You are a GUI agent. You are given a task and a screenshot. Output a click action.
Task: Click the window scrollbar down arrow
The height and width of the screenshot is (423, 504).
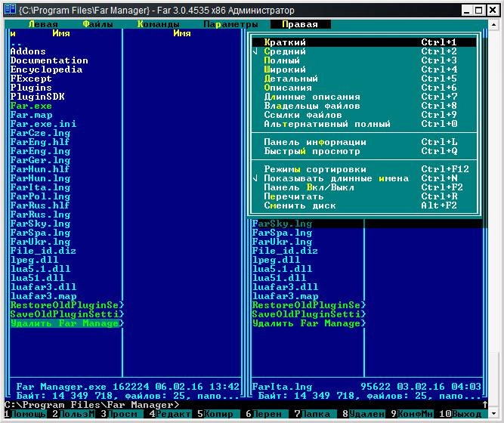pos(493,414)
